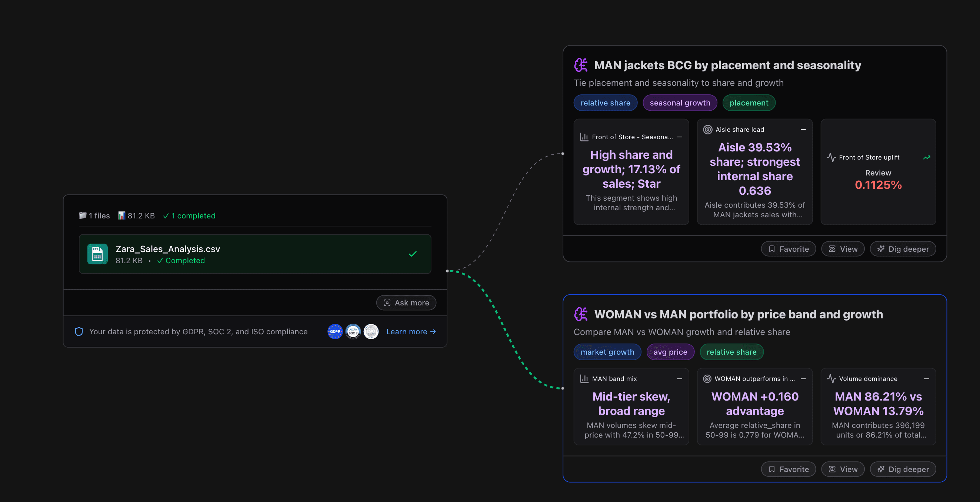Click 'Tie placement and seasonality to share and growth' subtitle
Screen dimensions: 980x502
tap(678, 83)
